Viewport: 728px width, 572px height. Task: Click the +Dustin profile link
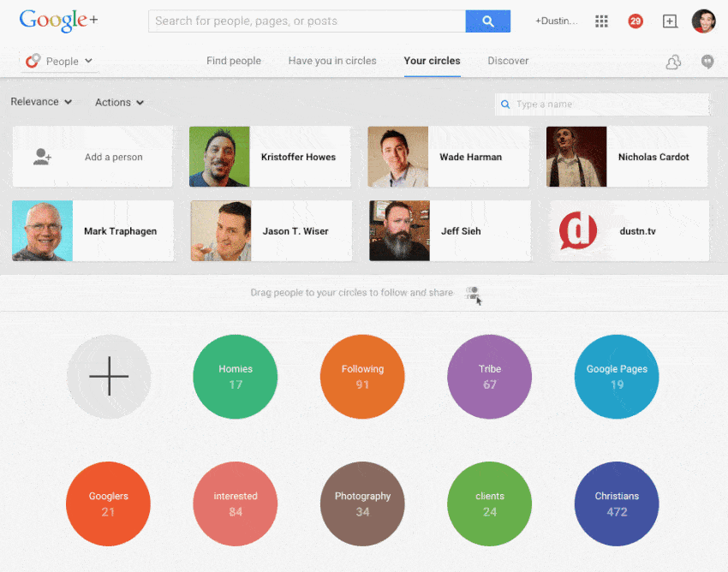coord(556,21)
